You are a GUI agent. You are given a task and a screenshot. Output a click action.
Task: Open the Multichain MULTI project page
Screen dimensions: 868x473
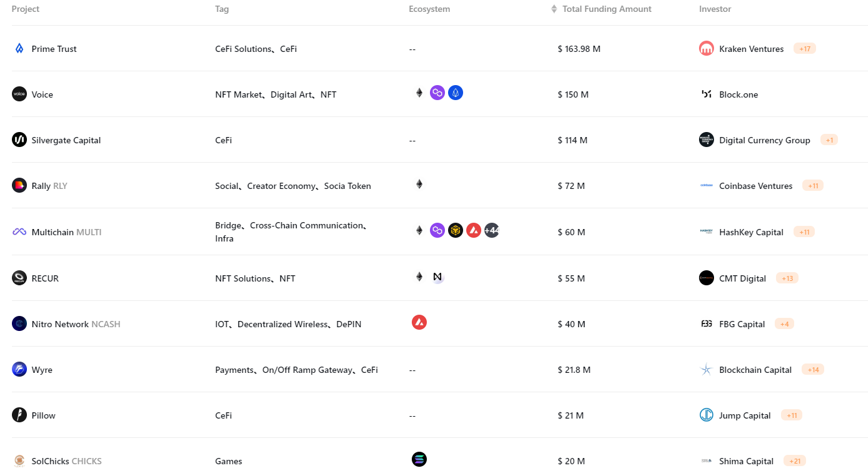[66, 232]
